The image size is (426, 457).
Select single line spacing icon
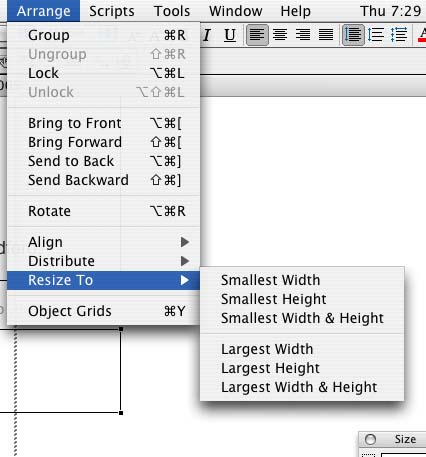(x=353, y=35)
